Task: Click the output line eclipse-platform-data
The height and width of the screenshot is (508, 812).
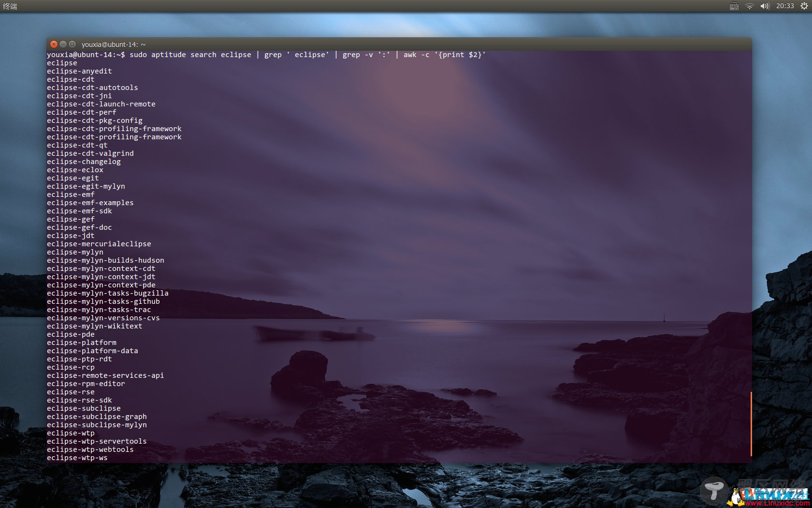Action: point(92,351)
